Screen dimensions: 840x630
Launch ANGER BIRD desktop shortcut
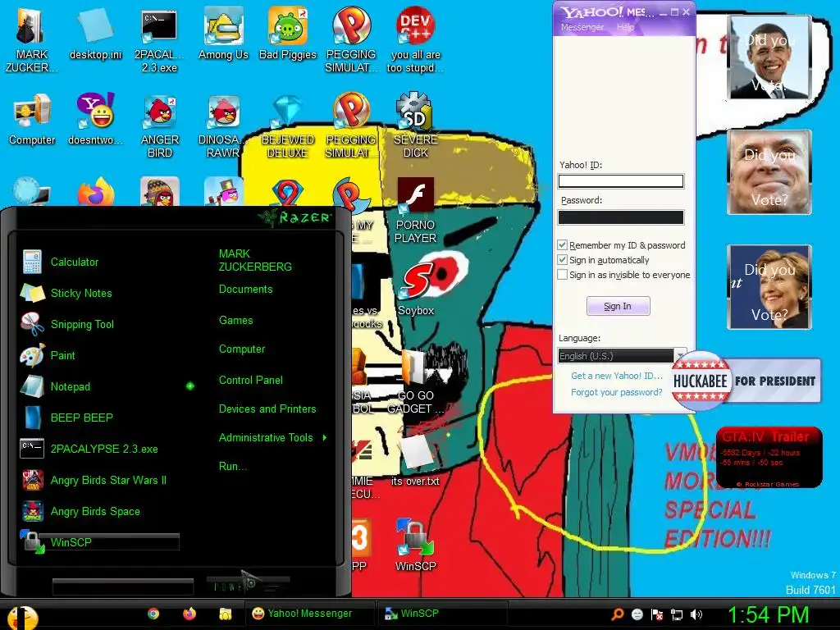pos(159,126)
